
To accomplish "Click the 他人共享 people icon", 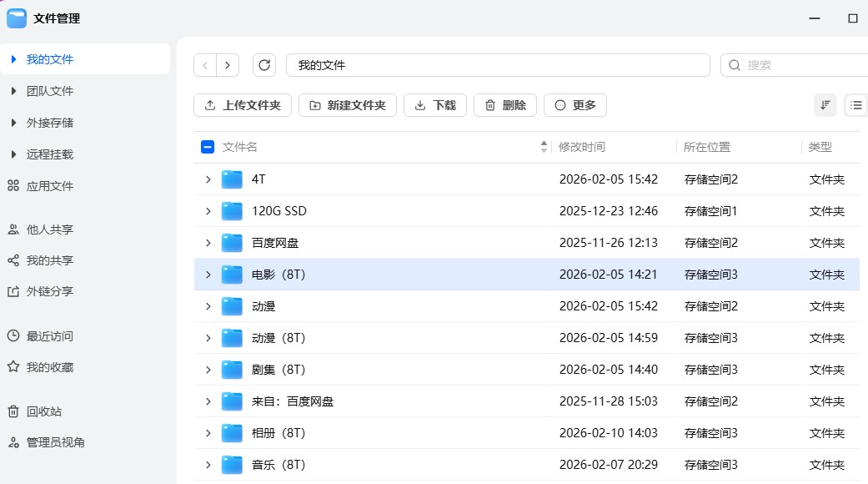I will (13, 229).
